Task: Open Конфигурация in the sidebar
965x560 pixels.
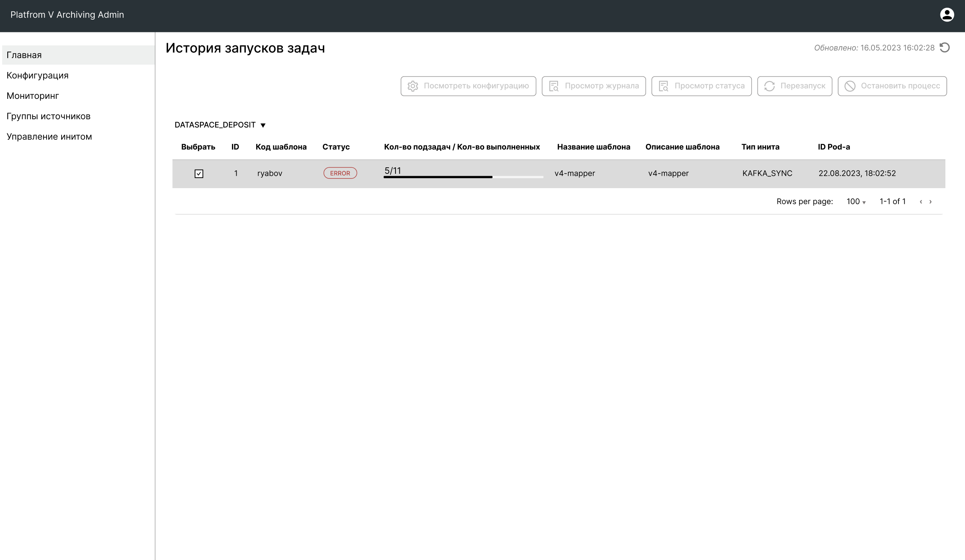Action: [38, 75]
